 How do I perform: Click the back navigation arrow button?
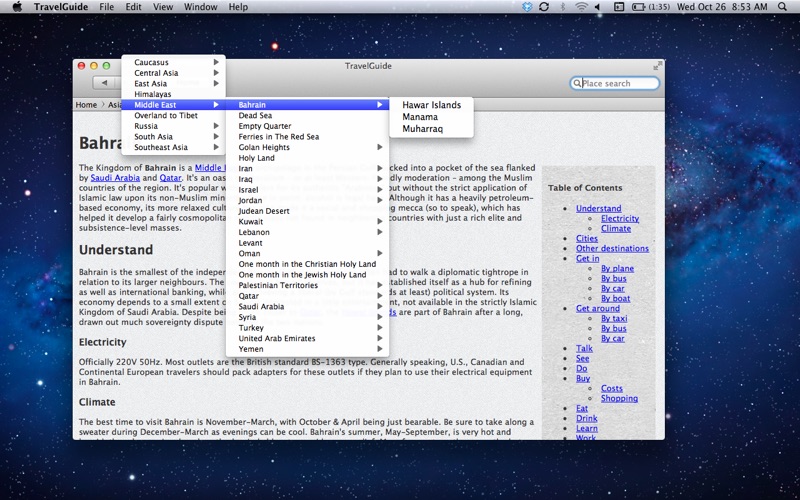coord(105,83)
